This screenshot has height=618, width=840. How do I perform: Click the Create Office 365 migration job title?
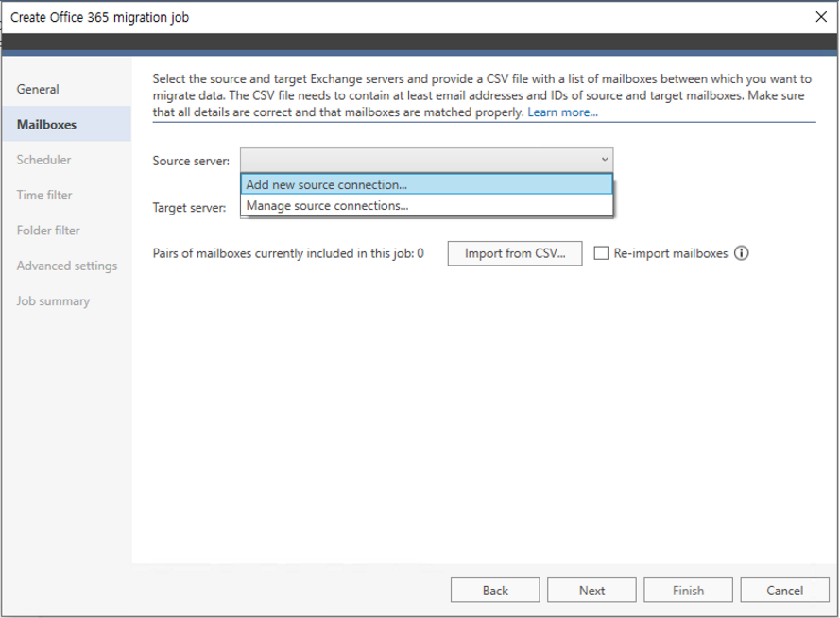[x=99, y=17]
